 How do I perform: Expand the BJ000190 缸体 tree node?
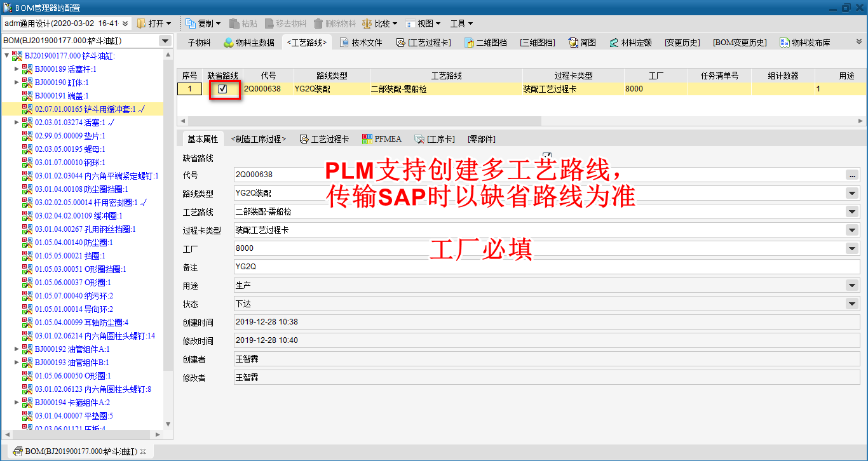tap(17, 83)
